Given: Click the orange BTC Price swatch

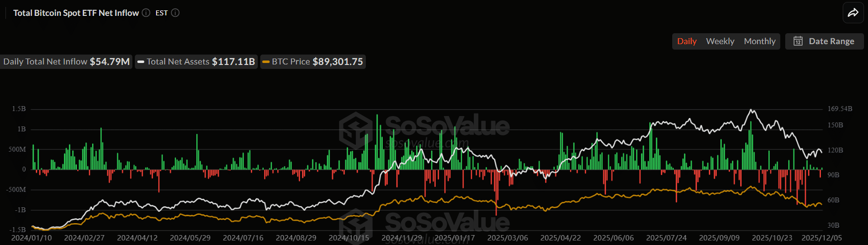Looking at the screenshot, I should tap(266, 62).
